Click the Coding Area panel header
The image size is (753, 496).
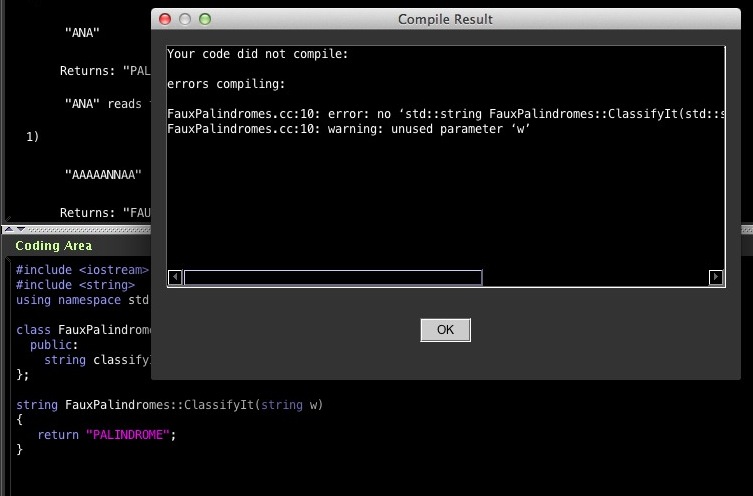click(54, 246)
